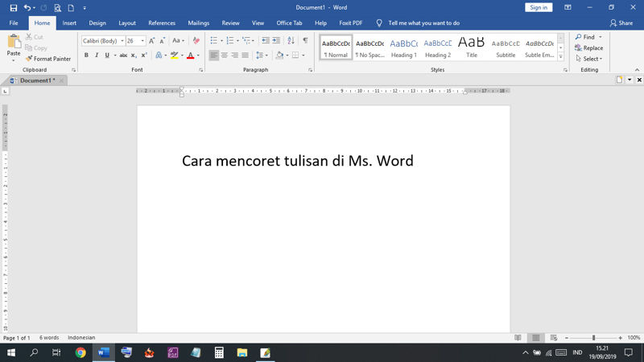The width and height of the screenshot is (644, 362).
Task: Open Change Case Aa dropdown
Action: tap(178, 41)
